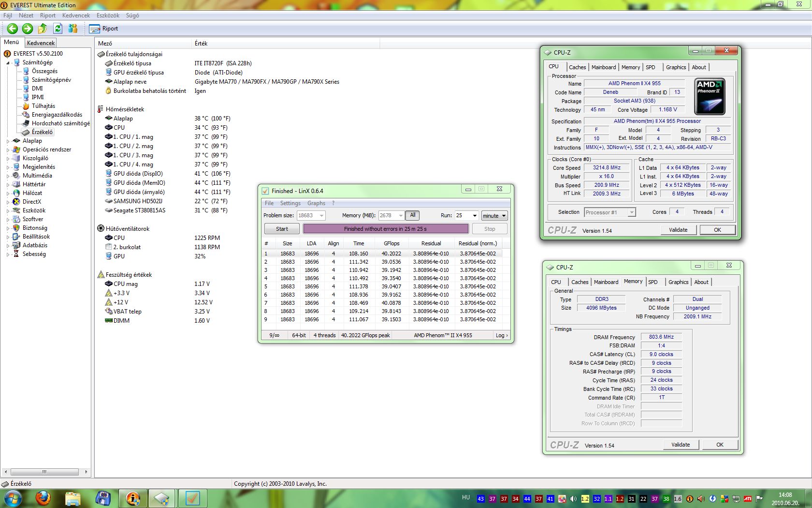Switch to Mainboard tab in upper CPU-Z
Screen dimensions: 812x508
[604, 67]
